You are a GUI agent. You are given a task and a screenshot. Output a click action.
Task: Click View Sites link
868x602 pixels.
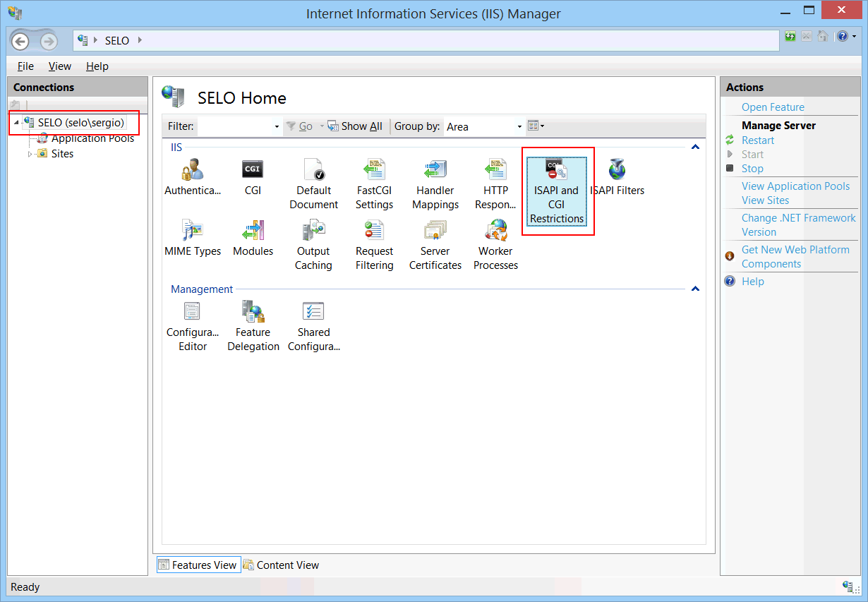tap(765, 200)
